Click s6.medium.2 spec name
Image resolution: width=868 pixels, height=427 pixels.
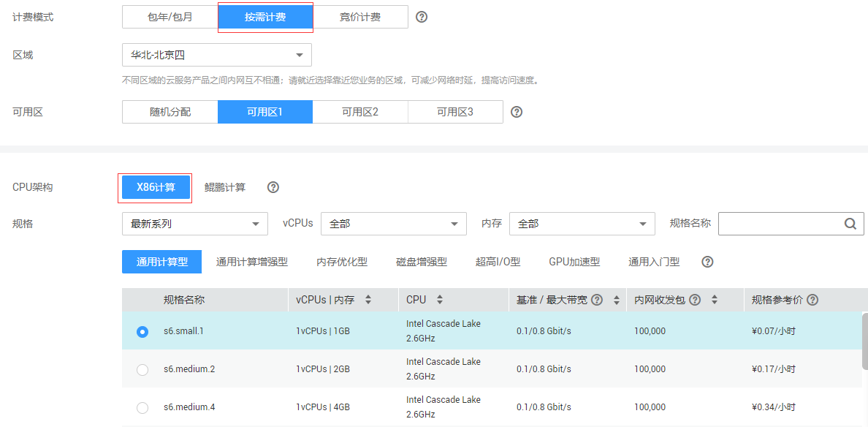189,369
